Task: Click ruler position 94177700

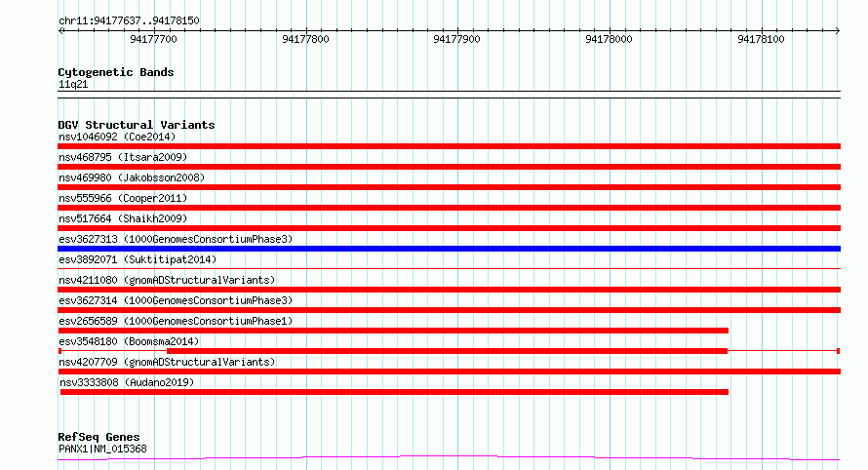Action: (153, 39)
